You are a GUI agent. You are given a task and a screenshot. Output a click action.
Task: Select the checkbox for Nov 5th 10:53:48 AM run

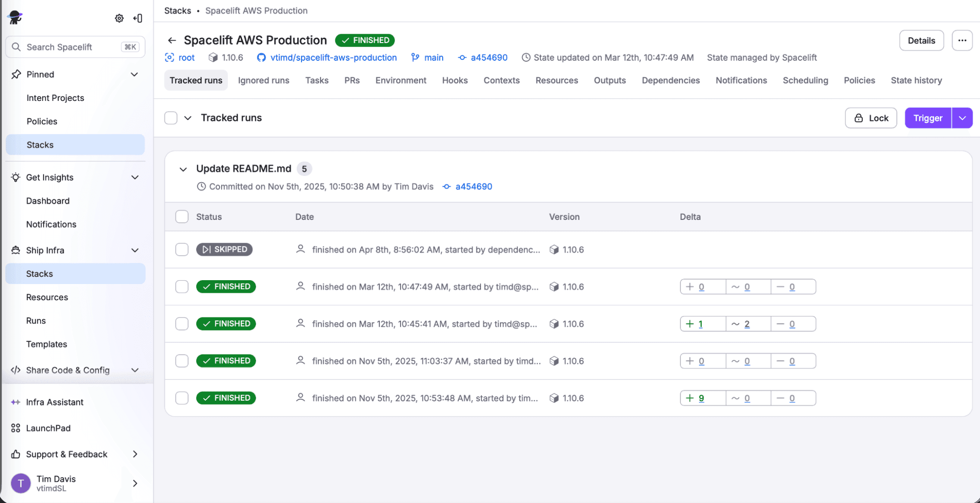[x=182, y=398]
